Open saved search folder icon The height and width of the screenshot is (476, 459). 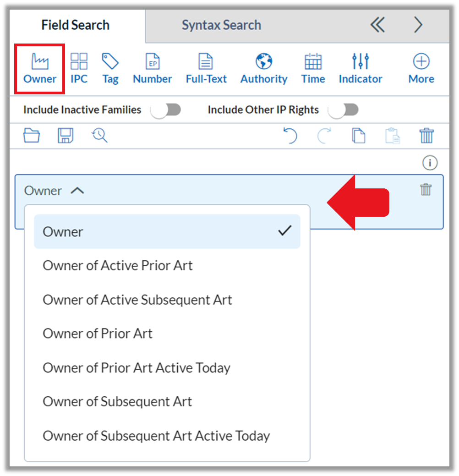(32, 136)
